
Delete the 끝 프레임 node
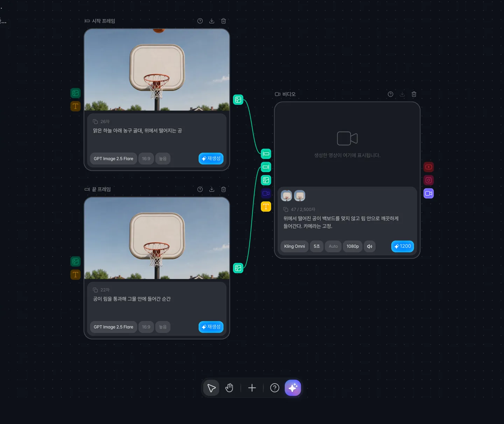(x=224, y=189)
